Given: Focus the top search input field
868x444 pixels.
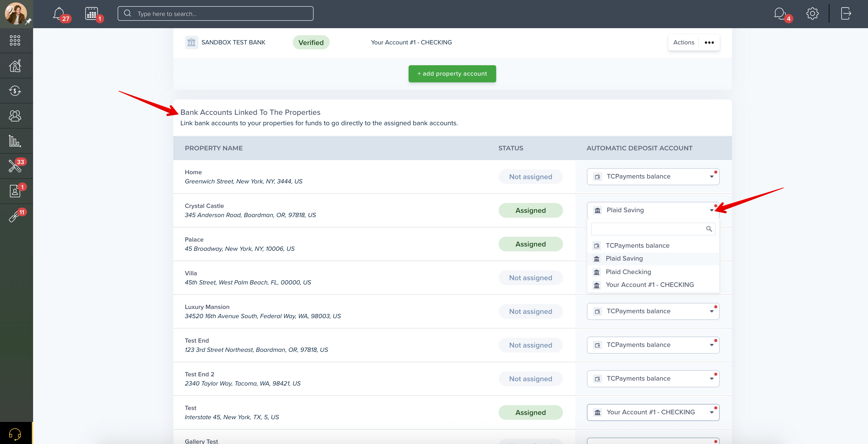Looking at the screenshot, I should click(x=215, y=13).
